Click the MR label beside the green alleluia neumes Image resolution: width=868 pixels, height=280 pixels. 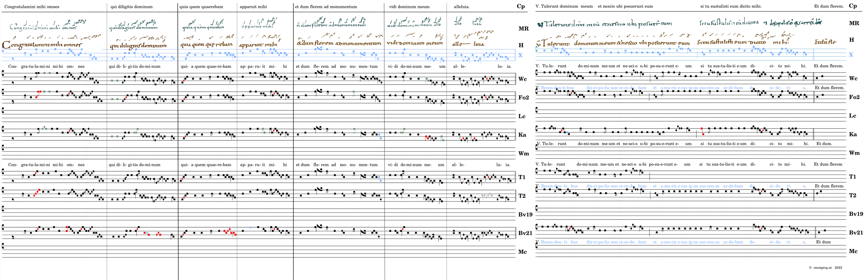coord(523,29)
